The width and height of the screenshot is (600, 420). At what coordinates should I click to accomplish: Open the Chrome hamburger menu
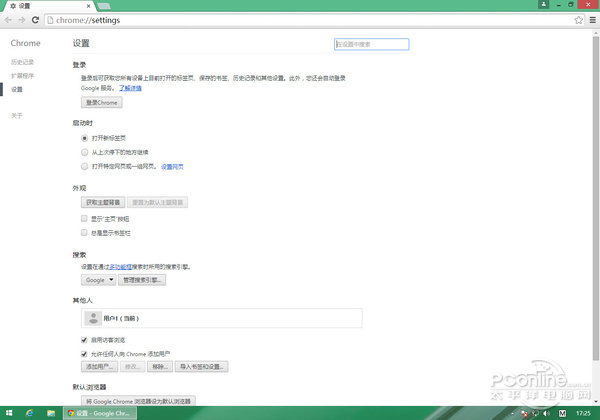click(x=592, y=20)
